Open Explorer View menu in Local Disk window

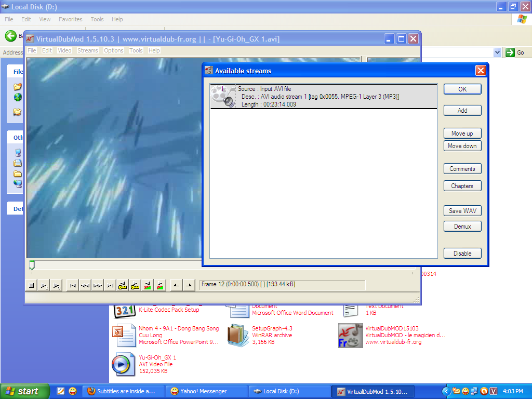pyautogui.click(x=45, y=19)
